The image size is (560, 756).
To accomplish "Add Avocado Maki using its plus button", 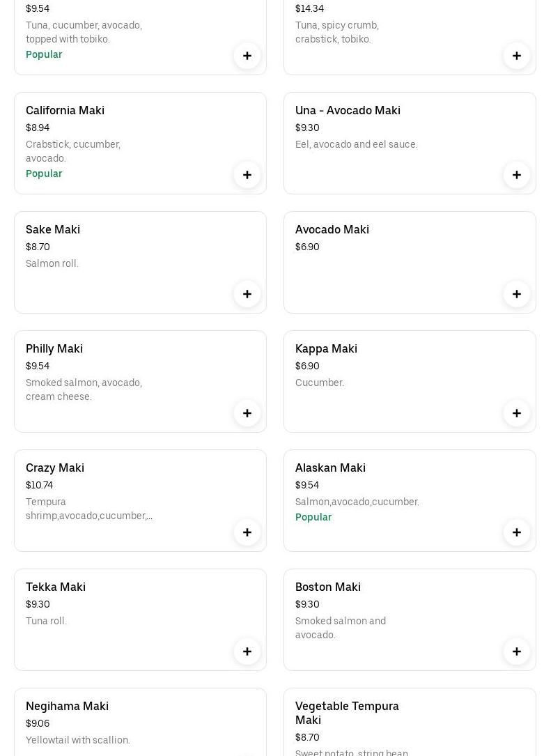I will click(516, 294).
